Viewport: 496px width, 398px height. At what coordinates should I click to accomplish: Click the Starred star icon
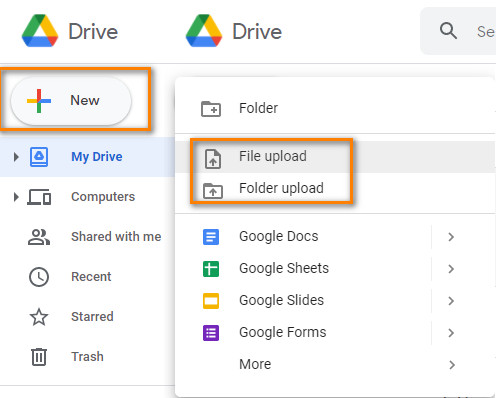[x=39, y=317]
